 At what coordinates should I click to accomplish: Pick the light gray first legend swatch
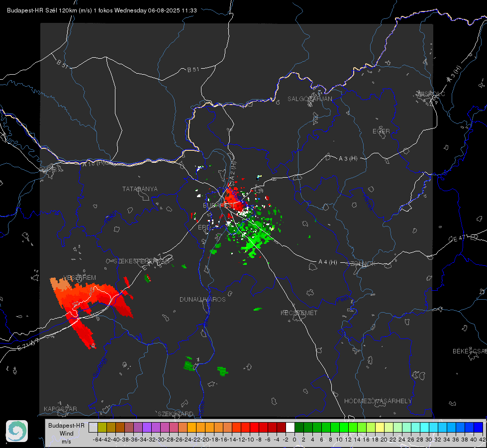(x=93, y=427)
